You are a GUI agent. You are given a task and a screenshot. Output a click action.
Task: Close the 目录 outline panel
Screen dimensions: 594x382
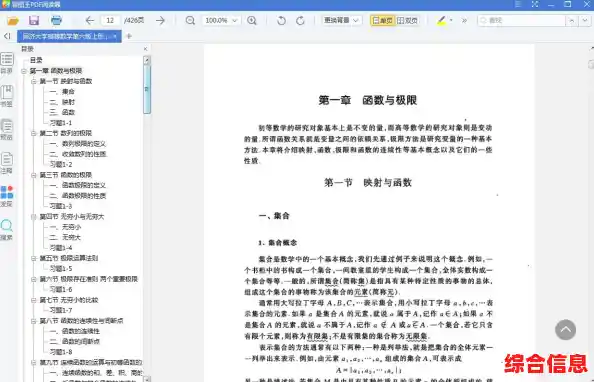pos(145,49)
